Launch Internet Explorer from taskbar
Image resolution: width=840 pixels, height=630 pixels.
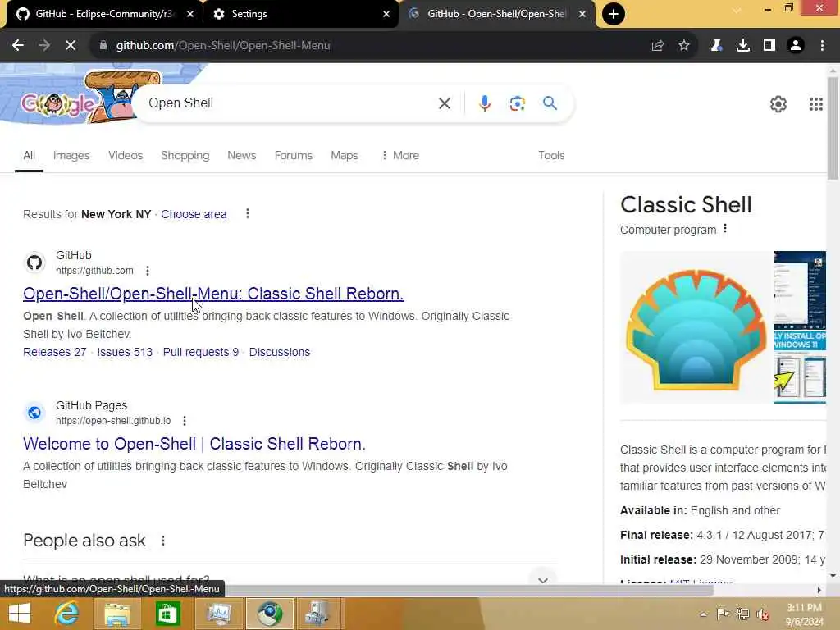pyautogui.click(x=67, y=614)
